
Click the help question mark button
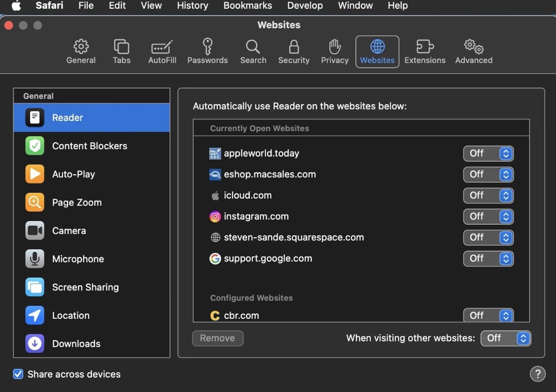(537, 374)
